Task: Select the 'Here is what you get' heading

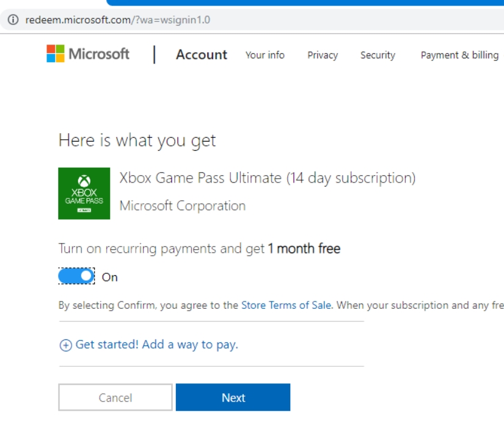Action: point(137,140)
